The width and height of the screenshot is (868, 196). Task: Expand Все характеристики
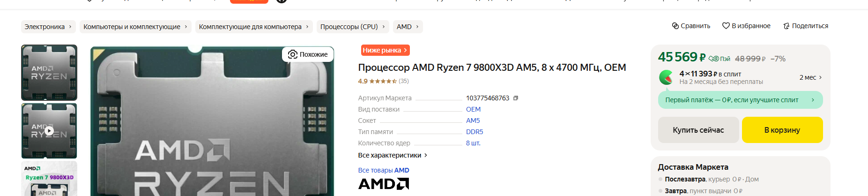(393, 155)
